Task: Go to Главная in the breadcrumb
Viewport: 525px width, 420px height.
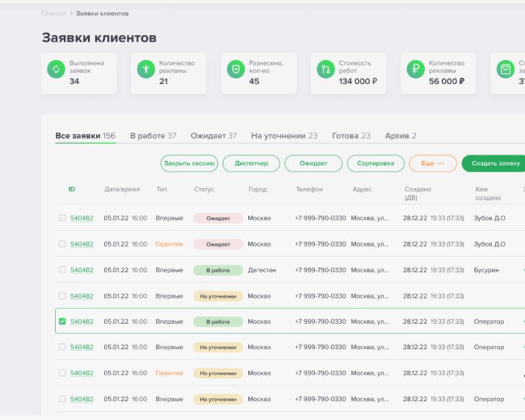Action: (x=53, y=13)
